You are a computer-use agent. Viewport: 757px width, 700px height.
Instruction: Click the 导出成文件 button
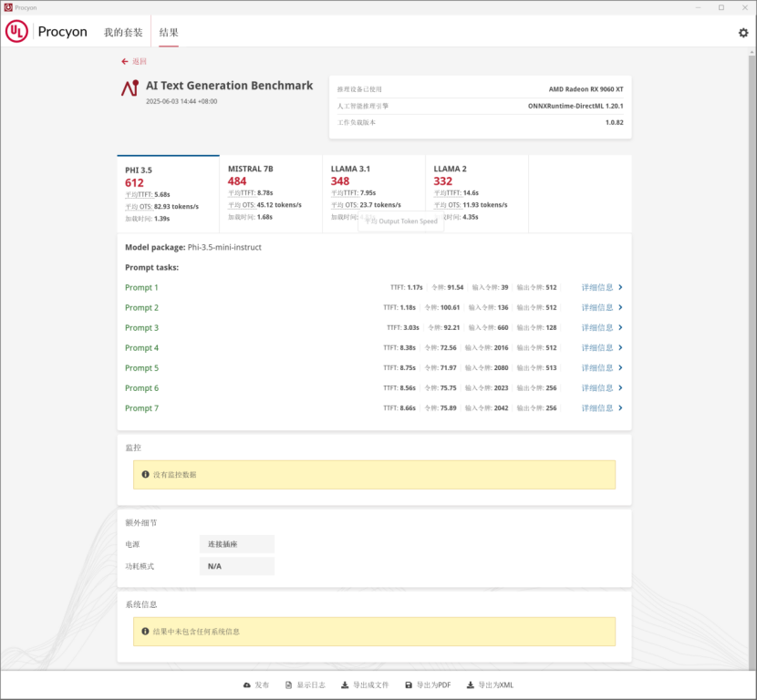pyautogui.click(x=365, y=685)
